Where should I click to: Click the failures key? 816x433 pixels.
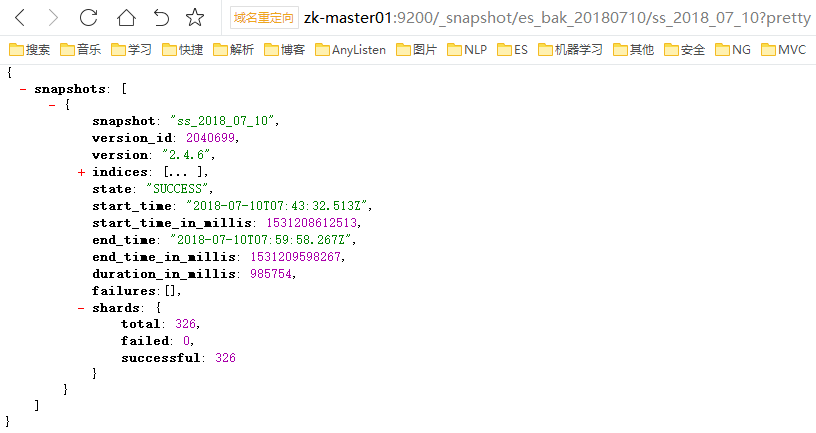124,291
